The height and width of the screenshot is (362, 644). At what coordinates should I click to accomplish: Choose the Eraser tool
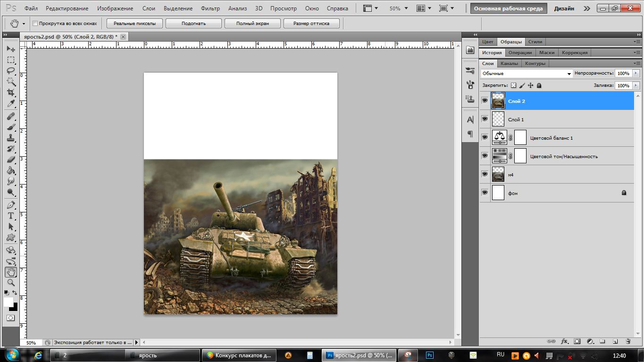pos(11,160)
